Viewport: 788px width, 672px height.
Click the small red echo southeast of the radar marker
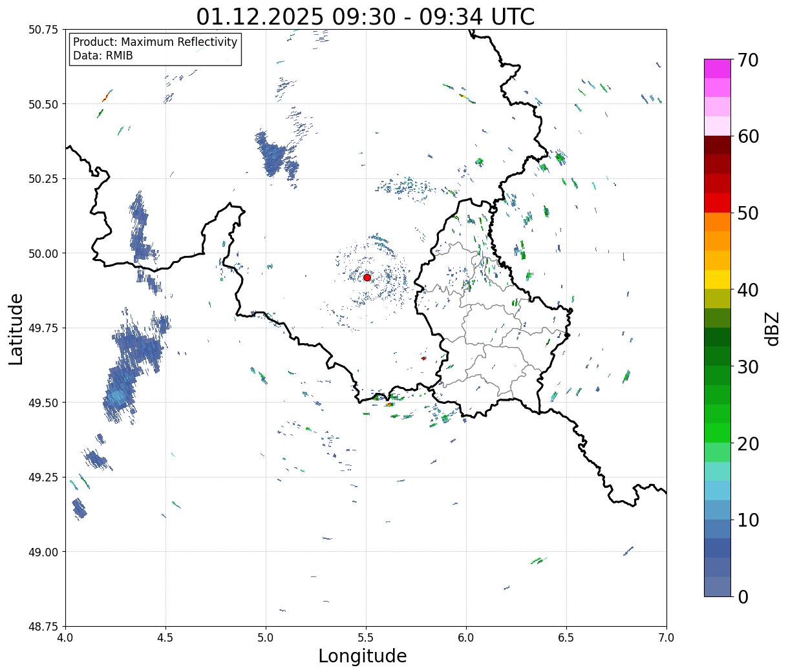[423, 358]
